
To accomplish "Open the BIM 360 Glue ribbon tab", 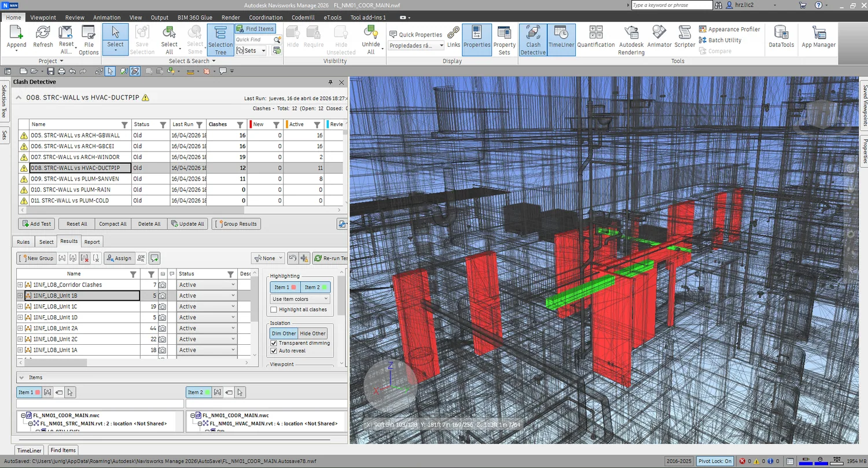I will click(x=194, y=17).
